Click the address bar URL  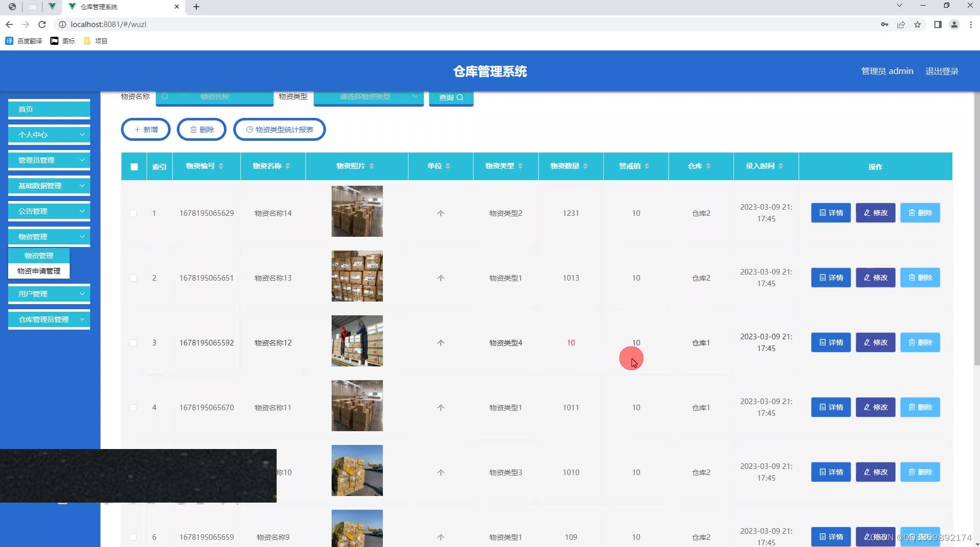pos(108,24)
